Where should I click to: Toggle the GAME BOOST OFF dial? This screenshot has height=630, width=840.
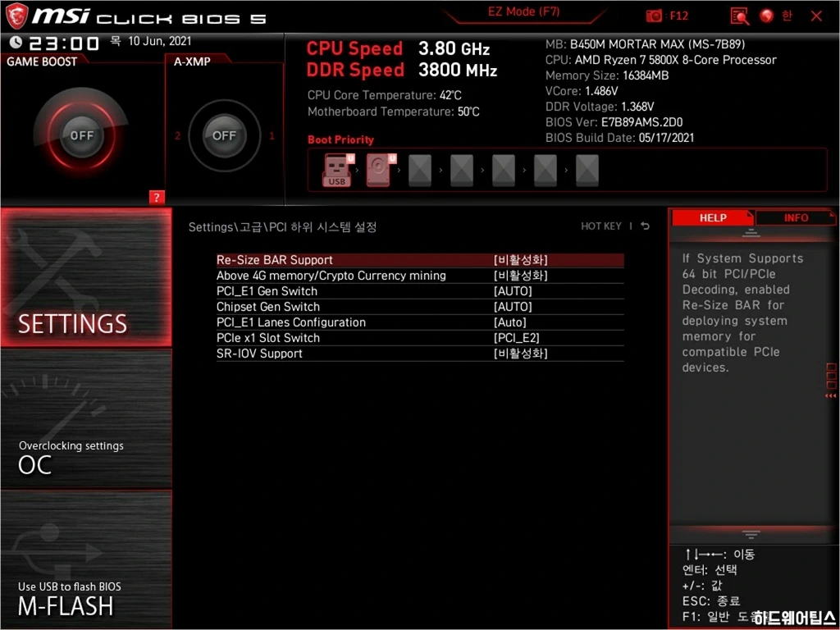(x=81, y=135)
